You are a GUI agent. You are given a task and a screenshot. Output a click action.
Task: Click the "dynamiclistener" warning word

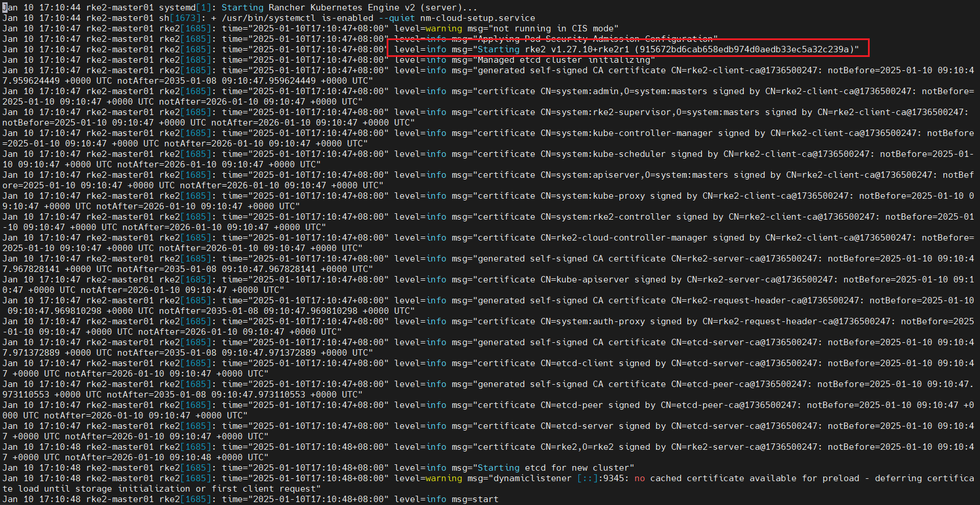(532, 478)
